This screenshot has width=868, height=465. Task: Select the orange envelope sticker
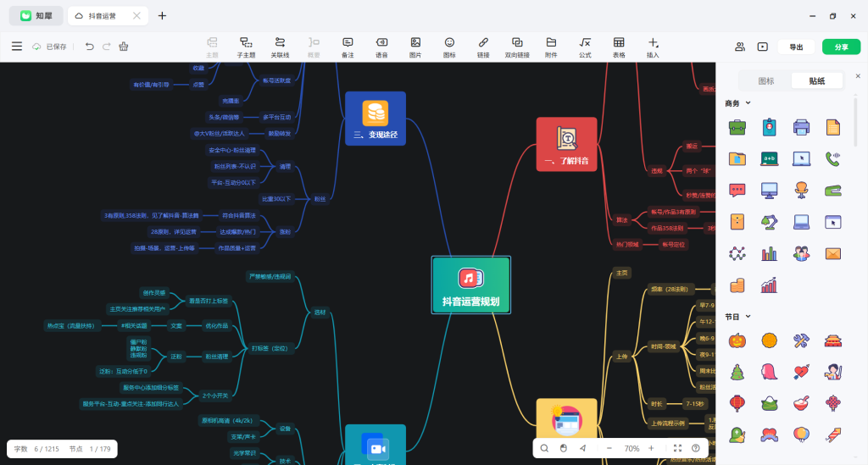coord(833,254)
